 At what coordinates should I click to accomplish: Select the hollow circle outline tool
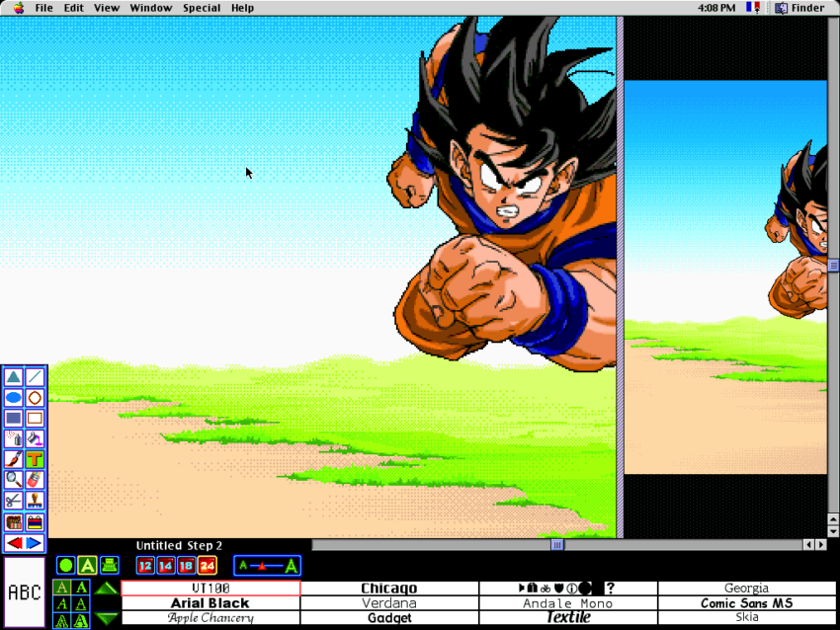(x=35, y=398)
